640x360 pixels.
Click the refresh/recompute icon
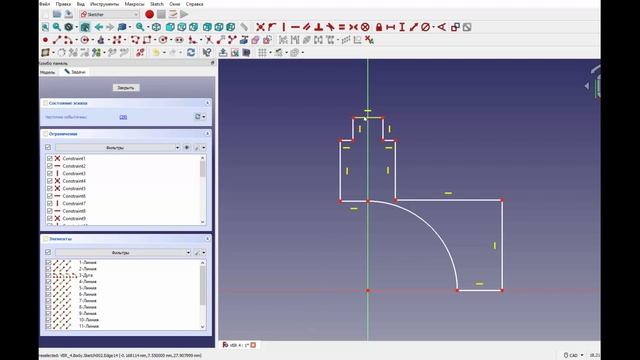[191, 53]
